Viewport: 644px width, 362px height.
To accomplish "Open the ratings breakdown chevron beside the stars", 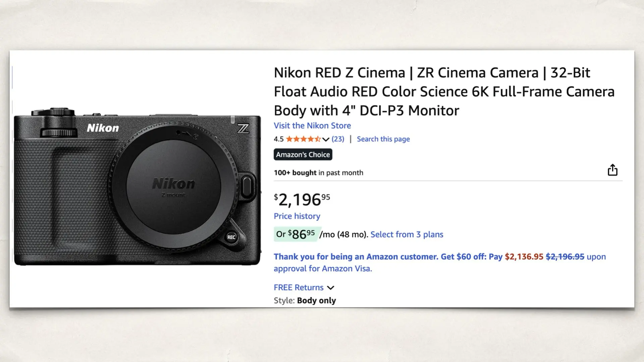I will pyautogui.click(x=325, y=139).
